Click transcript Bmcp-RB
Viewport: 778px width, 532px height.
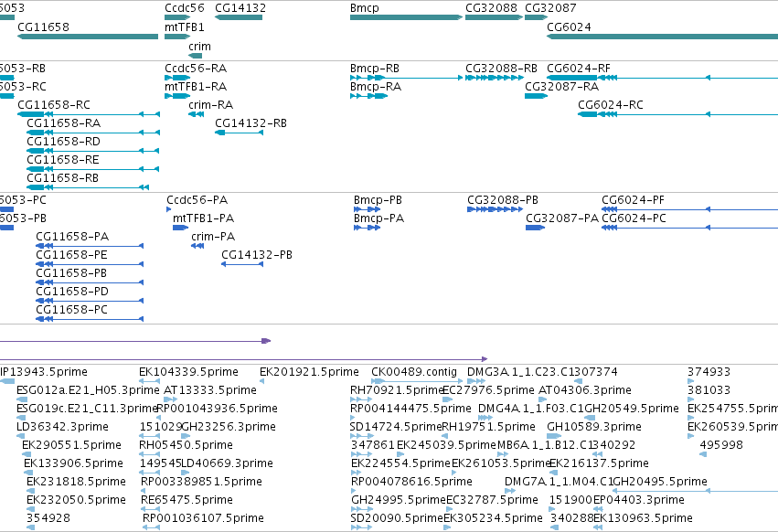coord(406,78)
